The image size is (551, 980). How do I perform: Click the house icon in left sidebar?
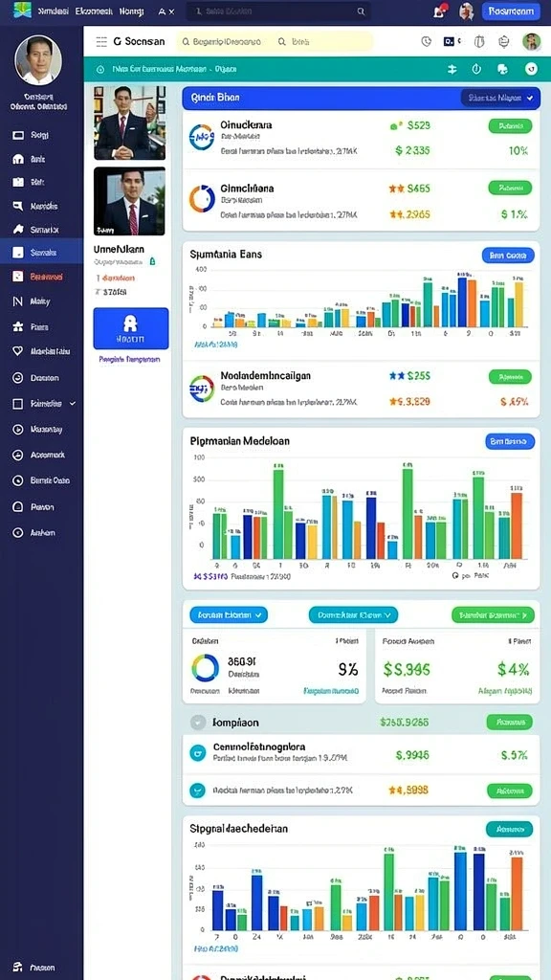click(x=18, y=159)
